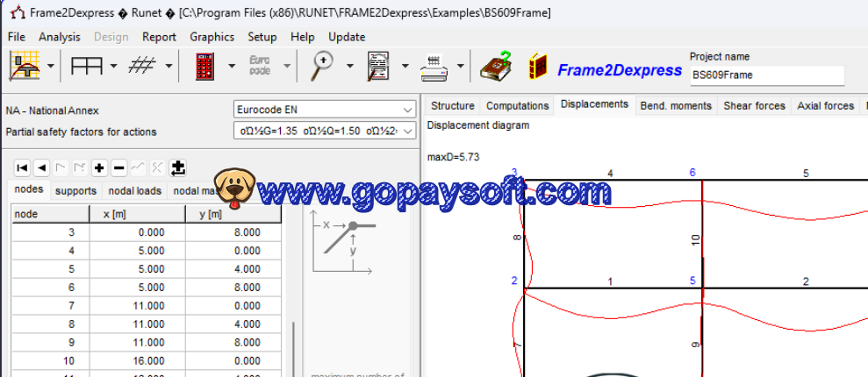Click the magnifying glass zoom icon
Screen dimensions: 868x377
point(321,66)
